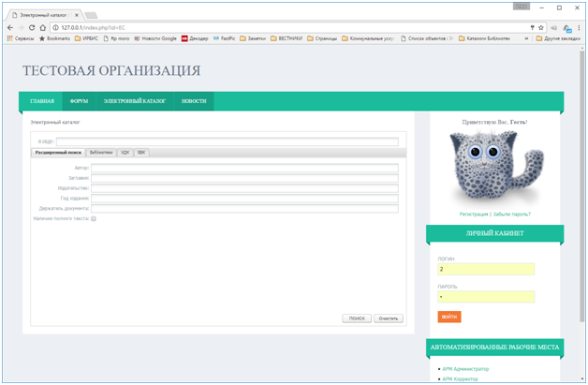This screenshot has height=385, width=588.
Task: Expand the hidden bookmarks overflow chevron
Action: click(x=526, y=38)
